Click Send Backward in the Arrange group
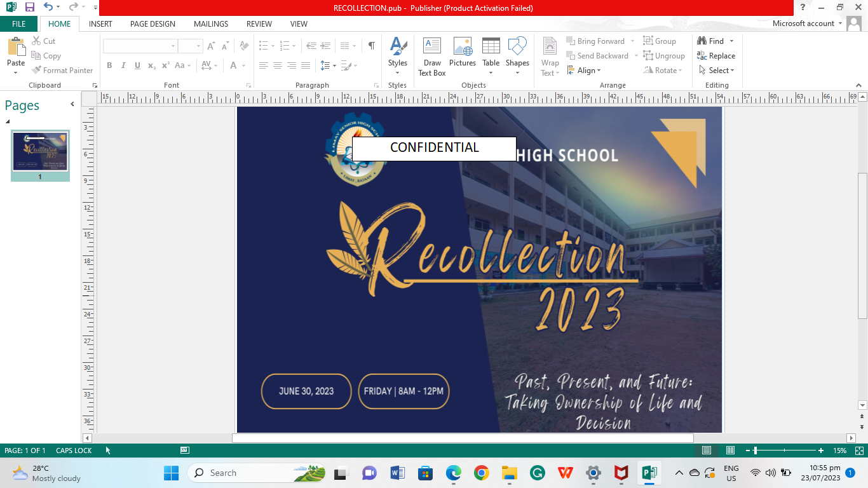The height and width of the screenshot is (488, 868). click(597, 56)
